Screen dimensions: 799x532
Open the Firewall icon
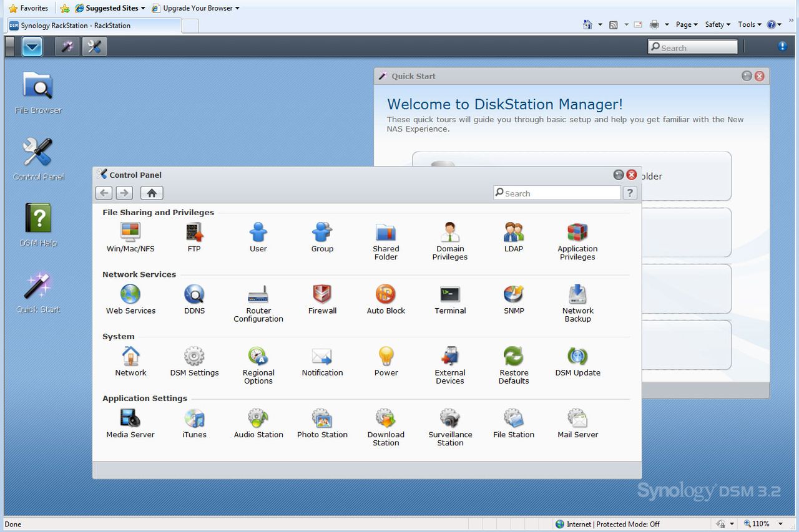click(x=322, y=299)
